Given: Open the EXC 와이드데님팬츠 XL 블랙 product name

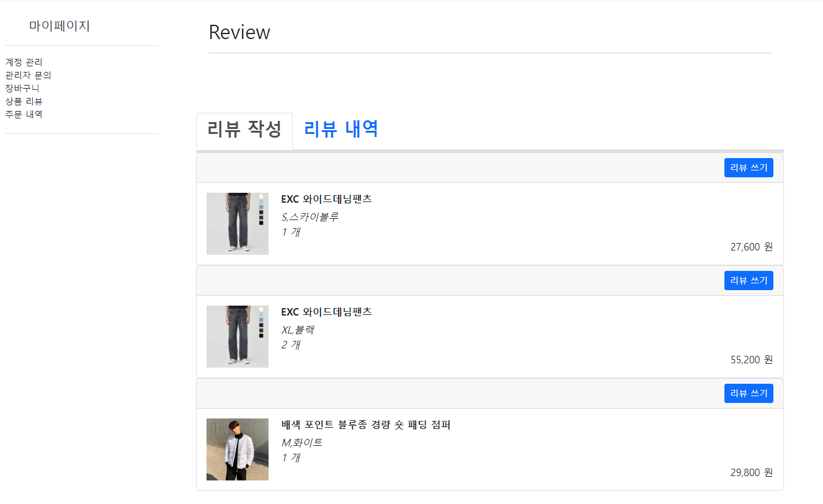Looking at the screenshot, I should [327, 312].
